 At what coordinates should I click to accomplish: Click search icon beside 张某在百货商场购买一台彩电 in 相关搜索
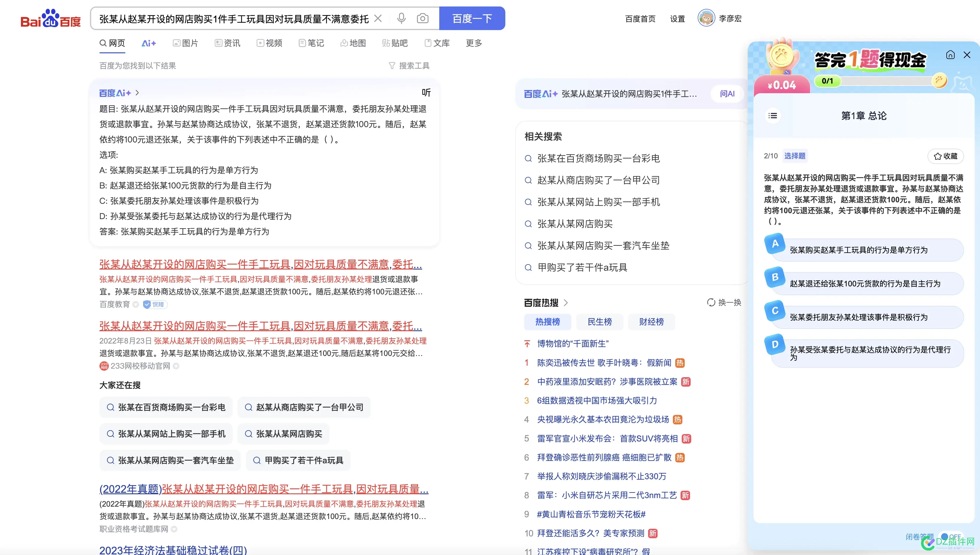(x=528, y=159)
